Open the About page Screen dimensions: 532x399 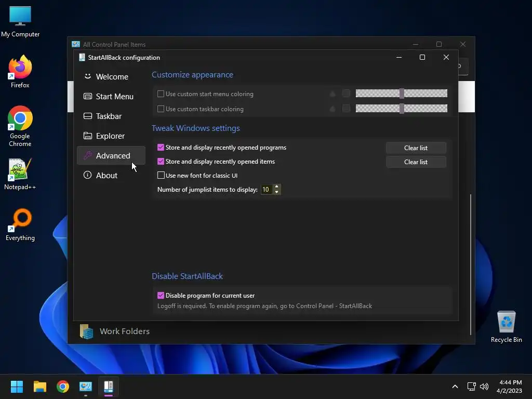111,175
